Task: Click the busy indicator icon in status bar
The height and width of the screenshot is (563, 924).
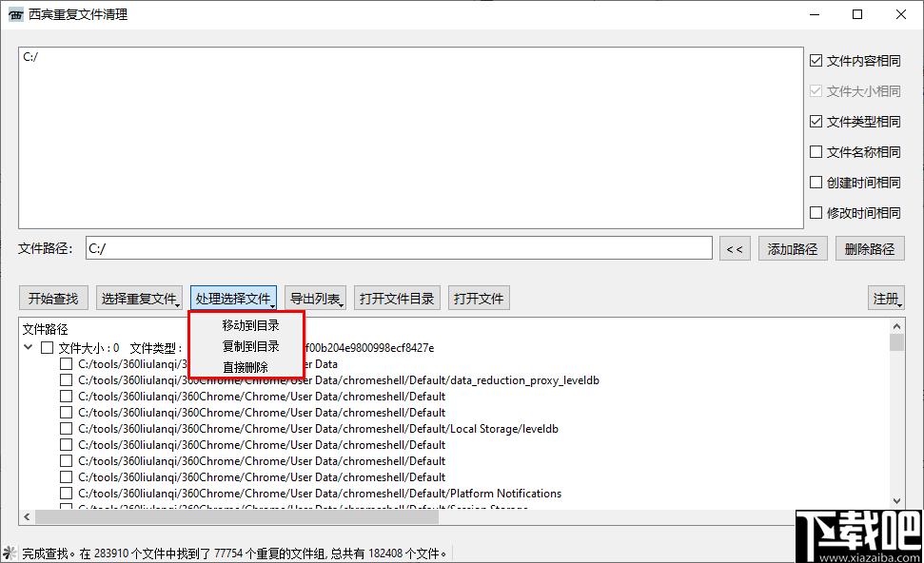Action: click(10, 553)
